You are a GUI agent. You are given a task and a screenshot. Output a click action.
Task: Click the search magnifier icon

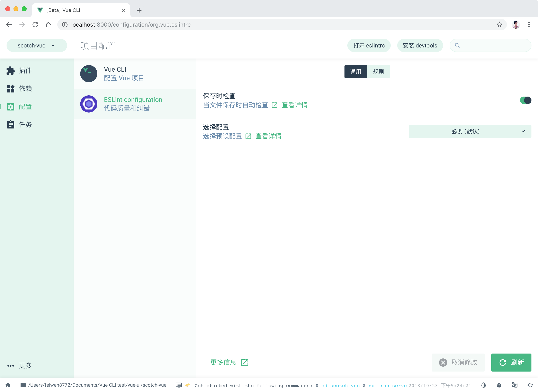pos(457,45)
